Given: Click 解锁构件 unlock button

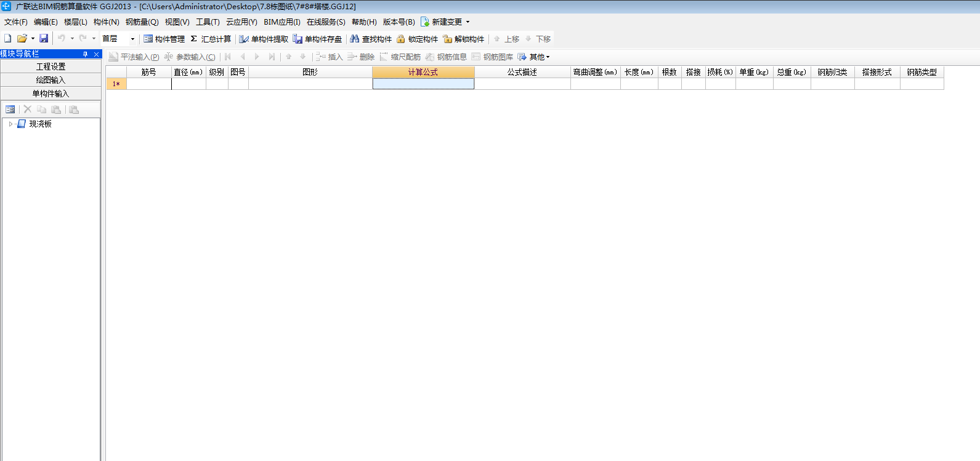Looking at the screenshot, I should tap(463, 39).
